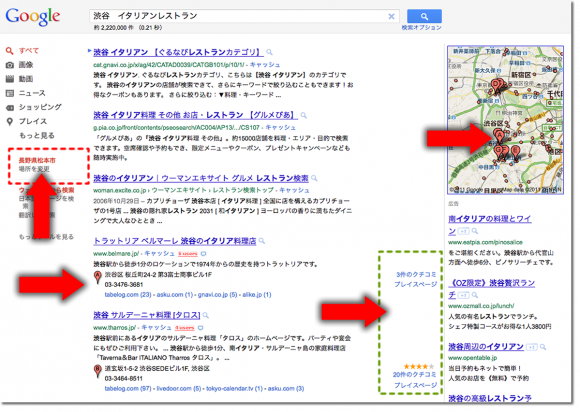Click the red magnifier beside すべて

coord(10,51)
